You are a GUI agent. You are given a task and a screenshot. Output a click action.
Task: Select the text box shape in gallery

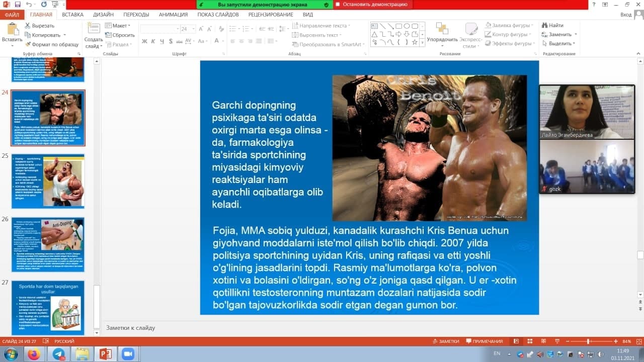point(374,26)
